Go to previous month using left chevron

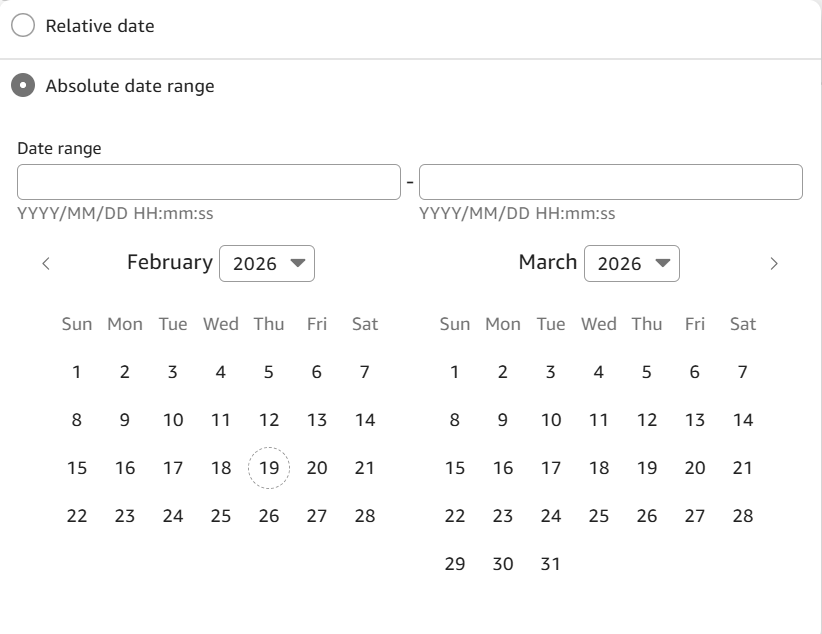46,264
